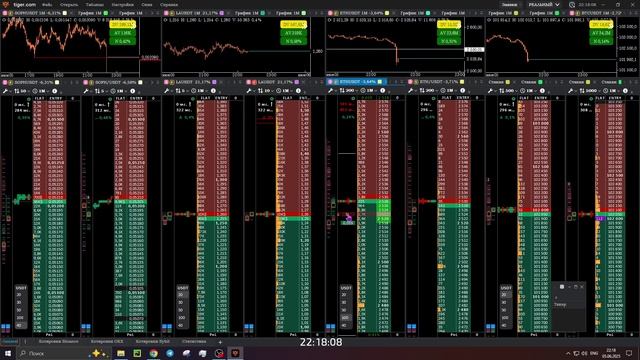640x360 pixels.
Task: Open the Открыть menu
Action: (69, 4)
